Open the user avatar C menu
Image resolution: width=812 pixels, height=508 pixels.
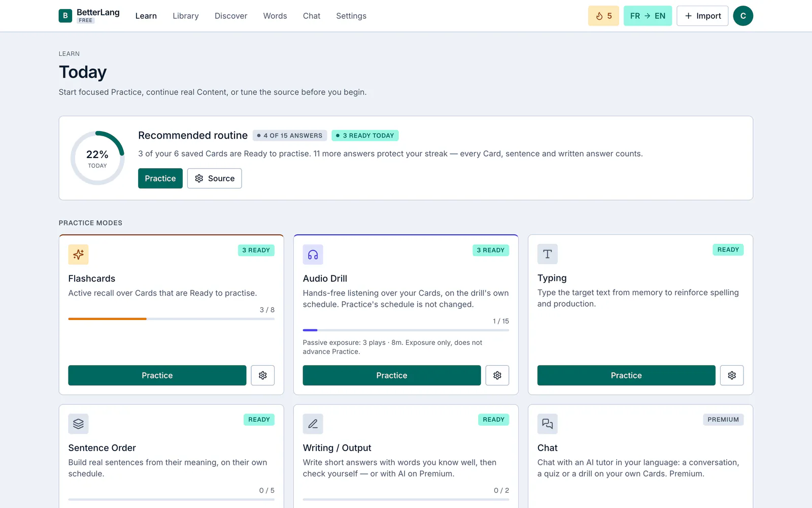743,16
